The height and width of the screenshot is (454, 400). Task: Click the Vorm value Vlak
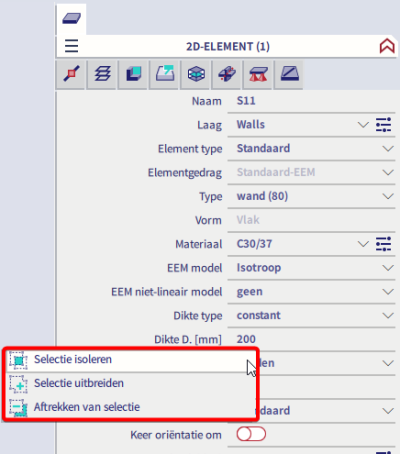click(x=248, y=220)
